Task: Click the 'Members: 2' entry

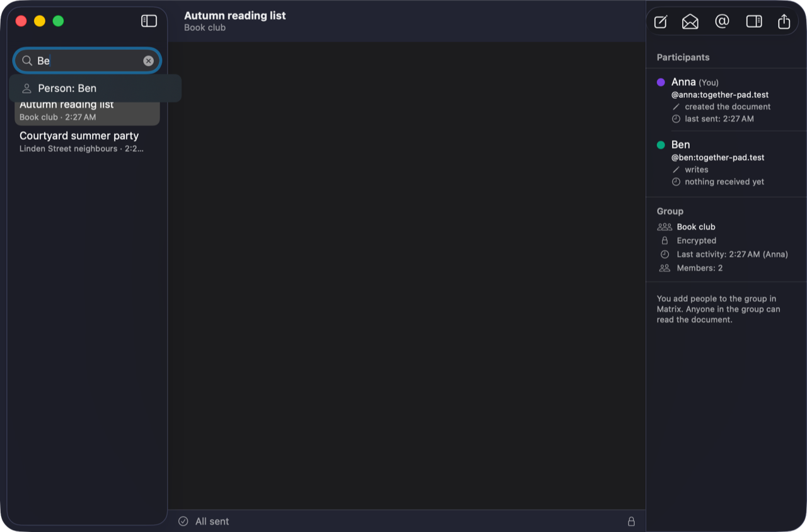Action: click(x=700, y=268)
